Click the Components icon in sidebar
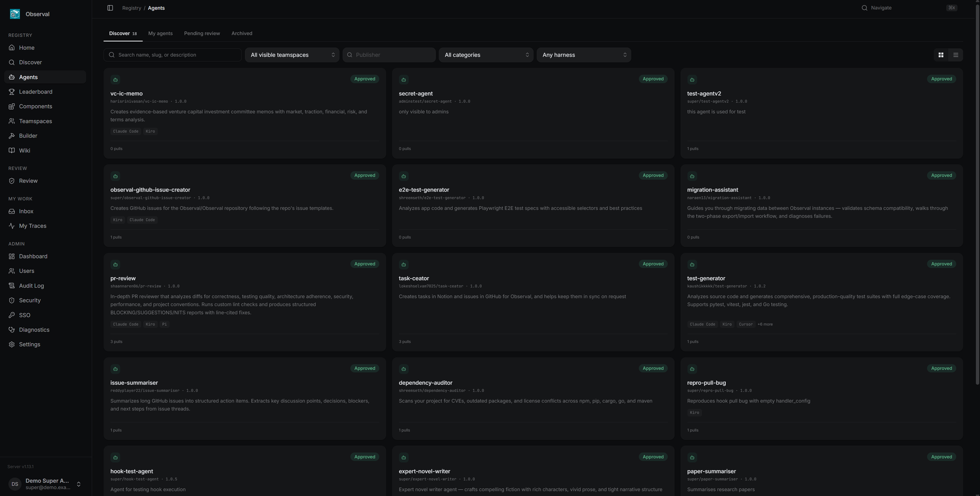The height and width of the screenshot is (496, 980). [x=12, y=106]
